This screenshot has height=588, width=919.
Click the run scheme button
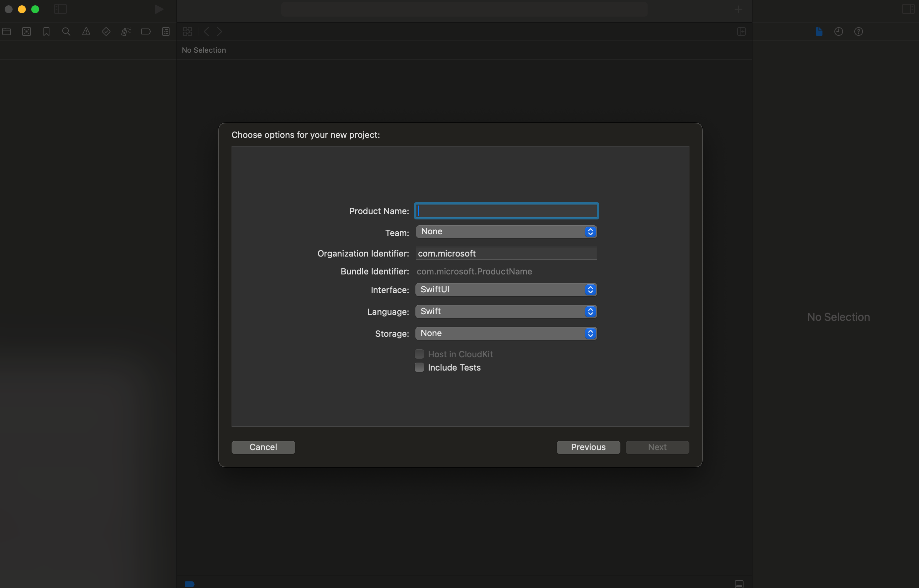coord(158,9)
